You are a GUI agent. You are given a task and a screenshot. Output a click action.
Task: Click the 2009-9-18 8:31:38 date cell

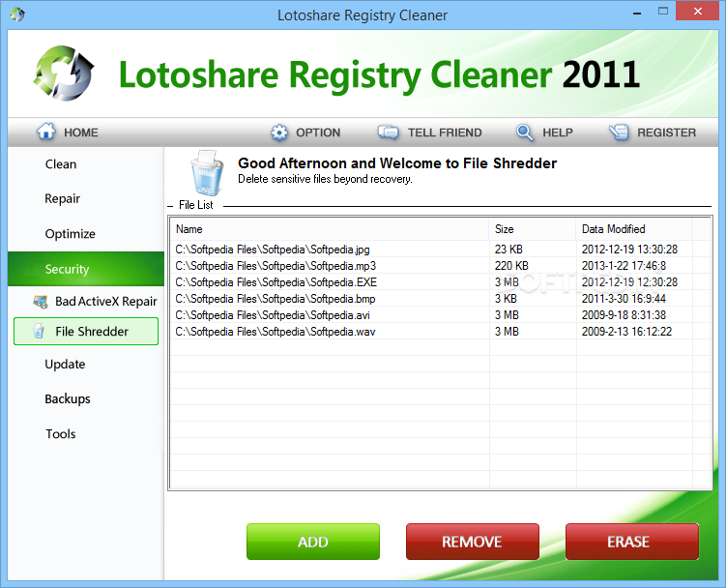click(x=624, y=315)
